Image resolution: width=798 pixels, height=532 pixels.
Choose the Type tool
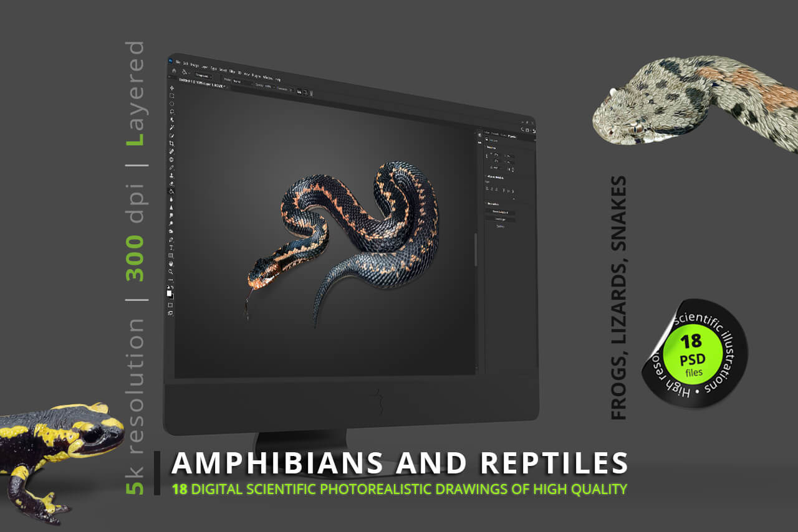click(x=171, y=247)
